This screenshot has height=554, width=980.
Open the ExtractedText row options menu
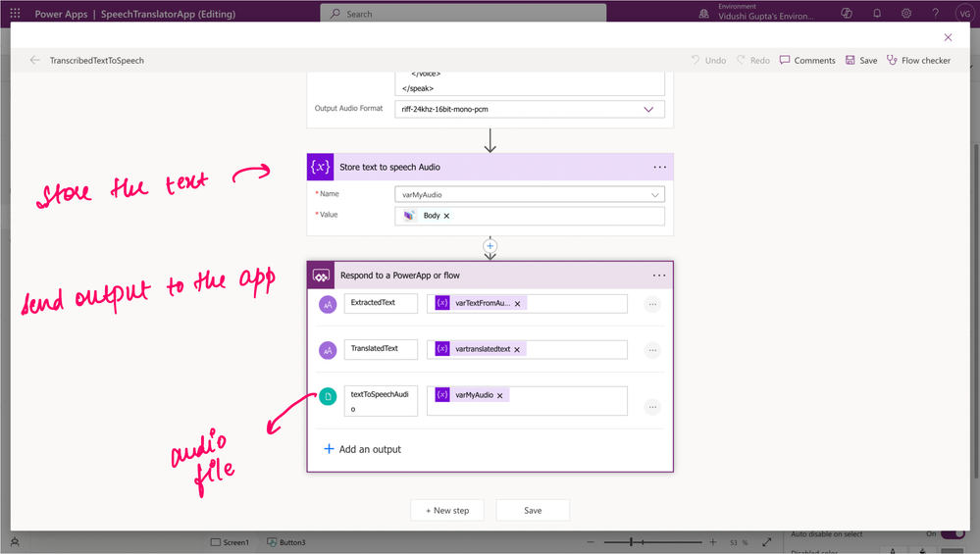click(x=652, y=304)
